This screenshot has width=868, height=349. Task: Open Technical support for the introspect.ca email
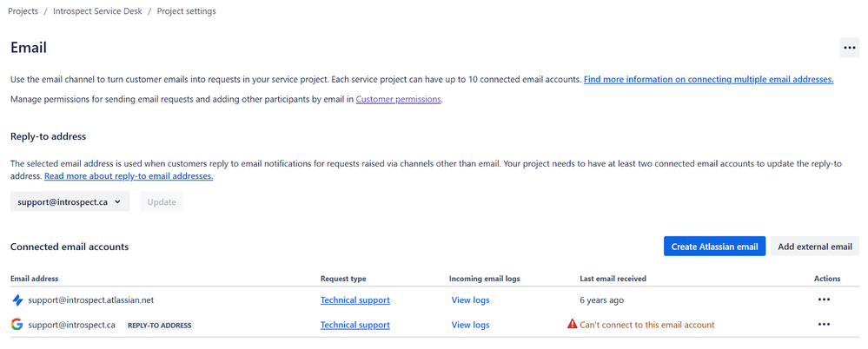coord(354,325)
